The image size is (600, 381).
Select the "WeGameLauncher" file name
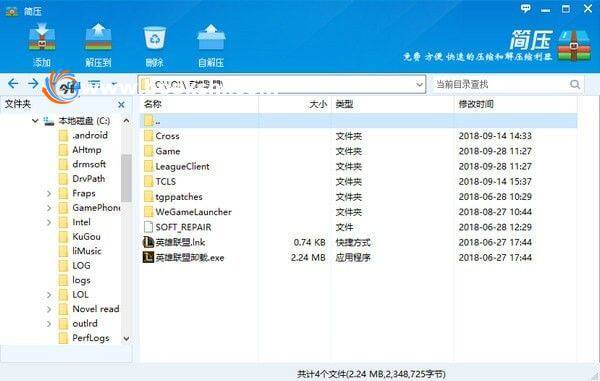193,212
